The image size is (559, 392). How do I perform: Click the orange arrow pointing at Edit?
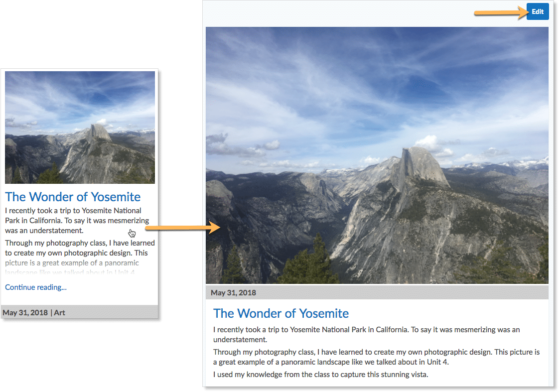[501, 13]
